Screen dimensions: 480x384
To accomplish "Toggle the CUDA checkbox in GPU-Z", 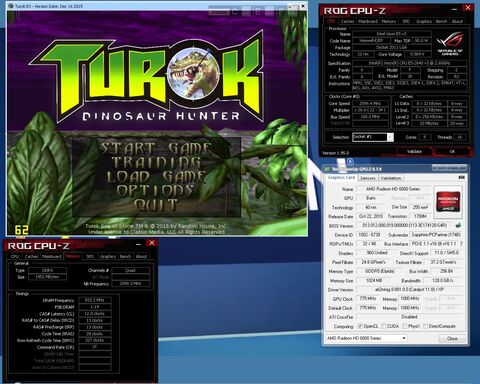I will [384, 326].
